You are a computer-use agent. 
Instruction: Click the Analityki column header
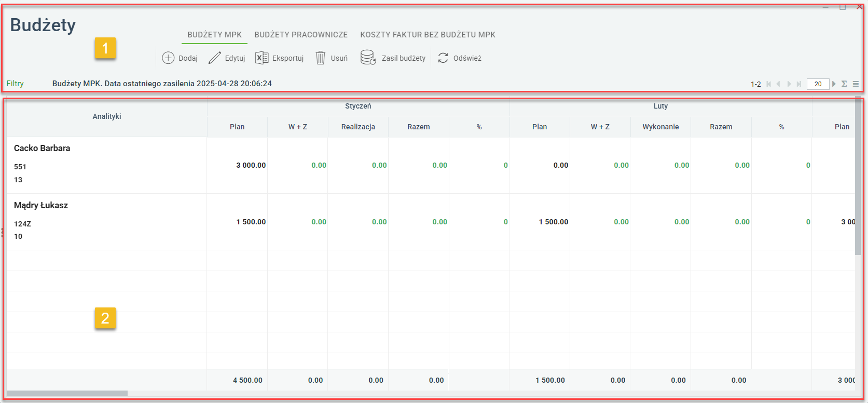pos(107,116)
